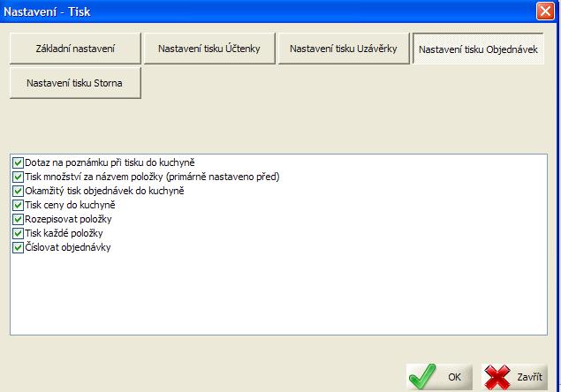Disable the 'Tisk každé položky' checkbox
Screen dimensions: 561x392
click(18, 233)
